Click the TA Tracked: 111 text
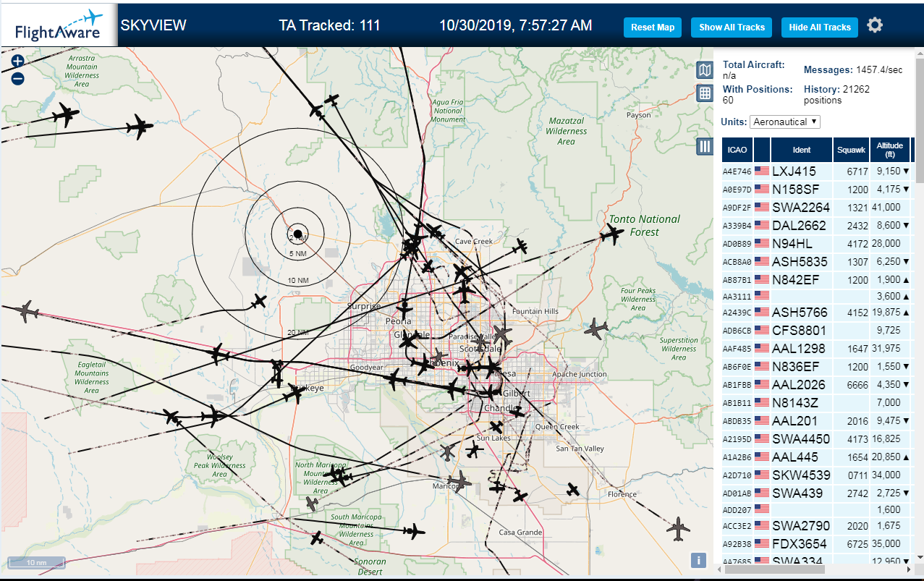This screenshot has width=924, height=581. pos(329,25)
